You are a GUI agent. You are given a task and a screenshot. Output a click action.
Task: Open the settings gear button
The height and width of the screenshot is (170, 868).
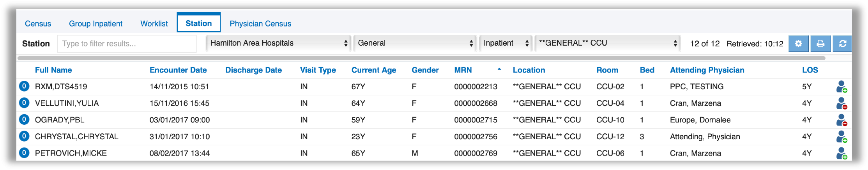[x=798, y=44]
